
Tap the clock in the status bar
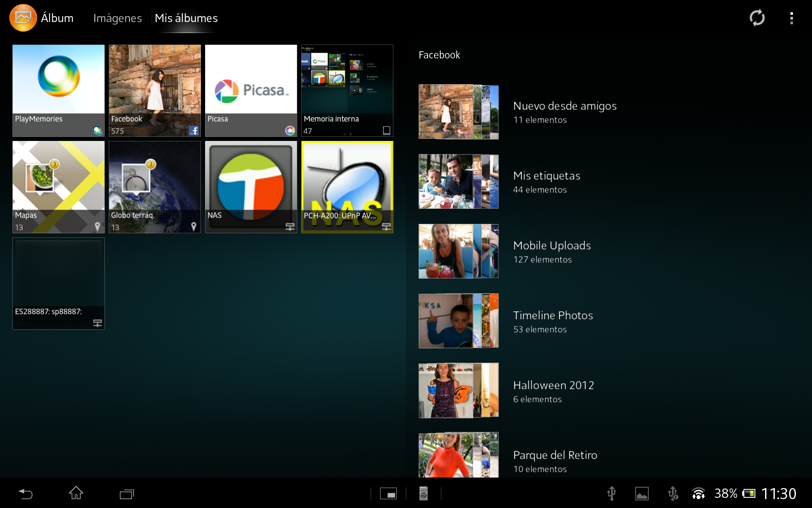coord(779,494)
